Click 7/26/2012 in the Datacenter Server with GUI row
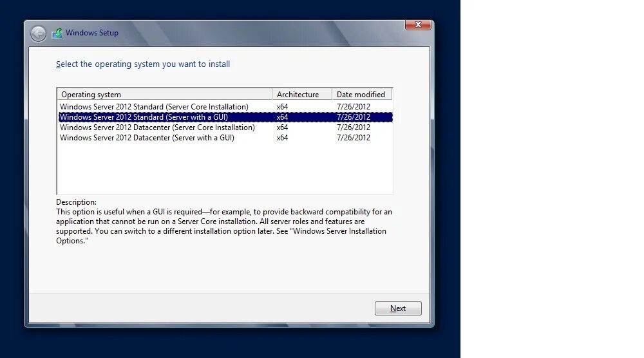The width and height of the screenshot is (644, 358). tap(353, 138)
